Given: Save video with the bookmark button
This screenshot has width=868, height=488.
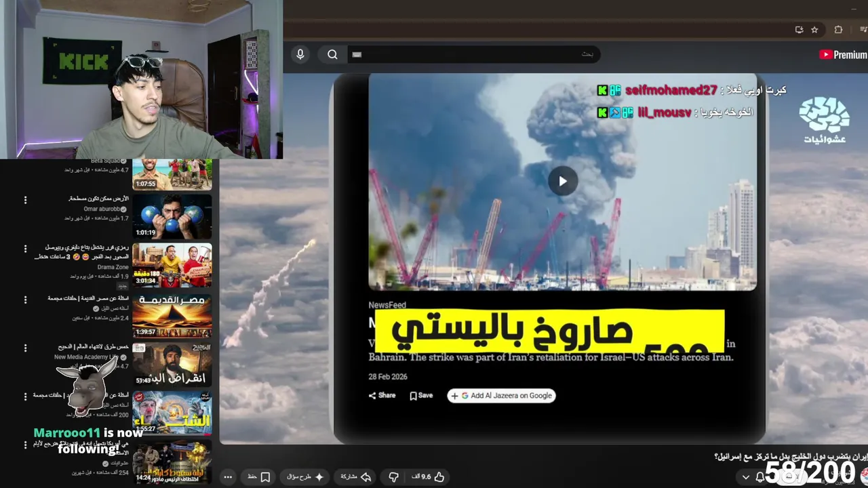Looking at the screenshot, I should [258, 477].
